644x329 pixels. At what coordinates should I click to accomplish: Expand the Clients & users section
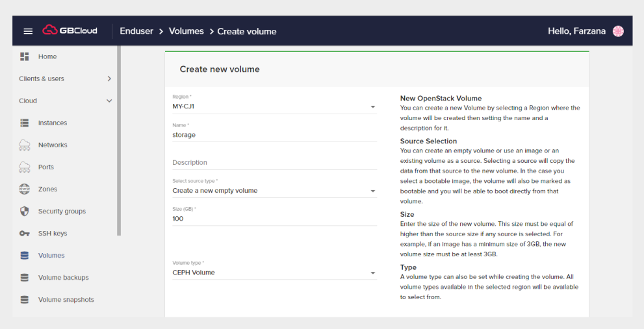pyautogui.click(x=109, y=79)
